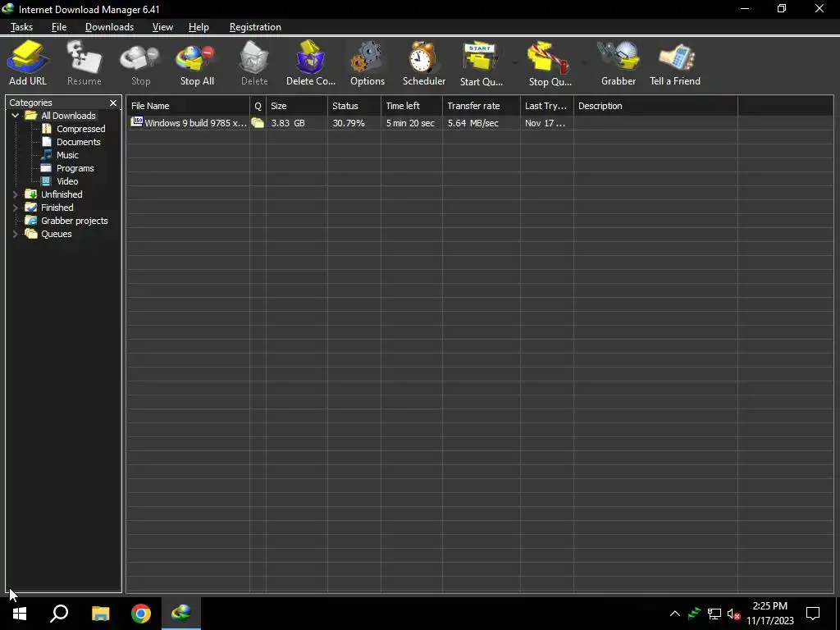Click the Start Queue toolbar icon
The height and width of the screenshot is (630, 840).
[481, 63]
